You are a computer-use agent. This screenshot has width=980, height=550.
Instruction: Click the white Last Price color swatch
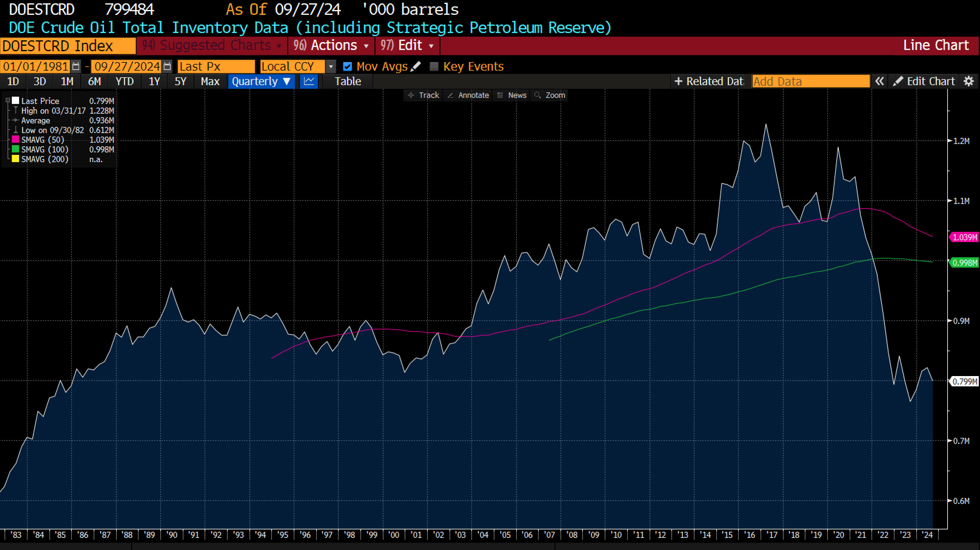(15, 100)
